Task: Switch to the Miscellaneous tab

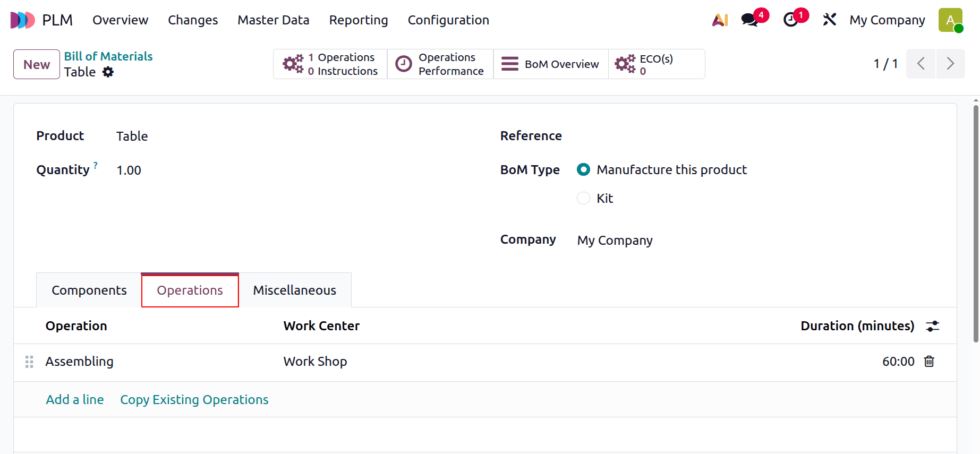Action: pyautogui.click(x=295, y=290)
